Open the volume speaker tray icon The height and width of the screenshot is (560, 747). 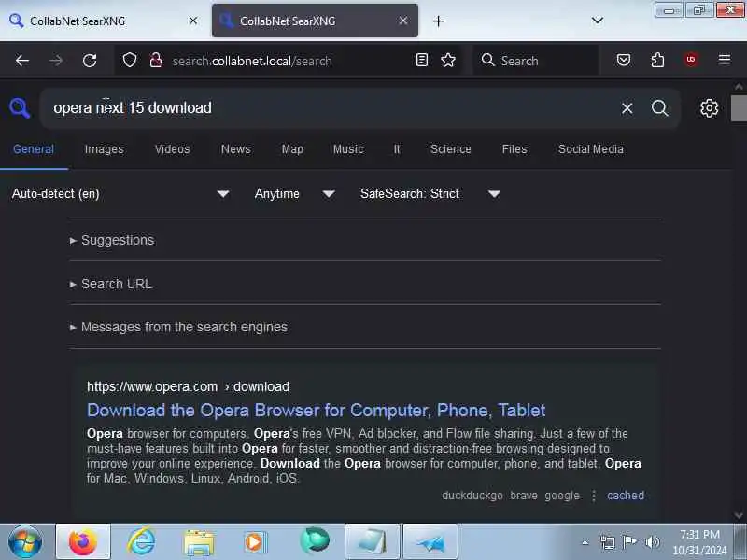click(x=652, y=542)
